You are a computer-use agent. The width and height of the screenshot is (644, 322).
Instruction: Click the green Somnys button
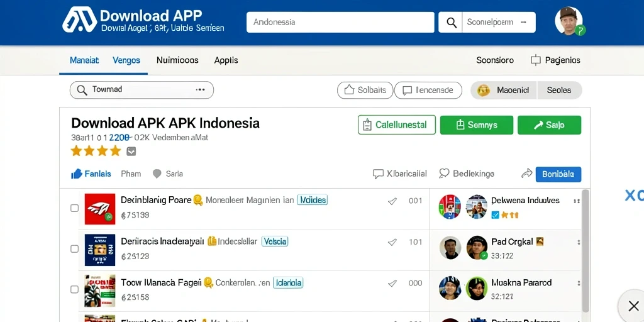[477, 125]
